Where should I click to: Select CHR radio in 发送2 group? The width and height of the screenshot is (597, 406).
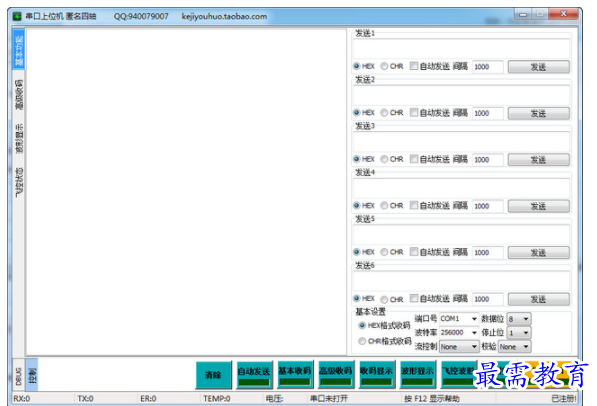(384, 112)
